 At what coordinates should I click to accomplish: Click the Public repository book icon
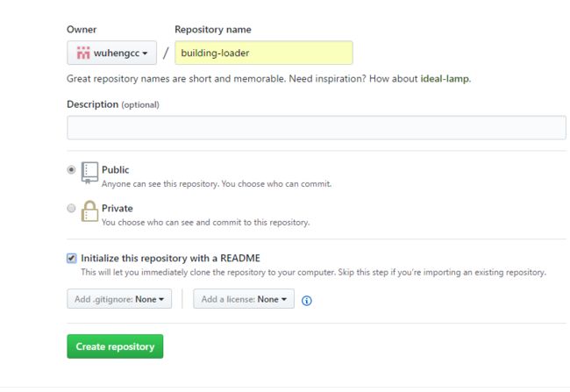click(x=89, y=173)
